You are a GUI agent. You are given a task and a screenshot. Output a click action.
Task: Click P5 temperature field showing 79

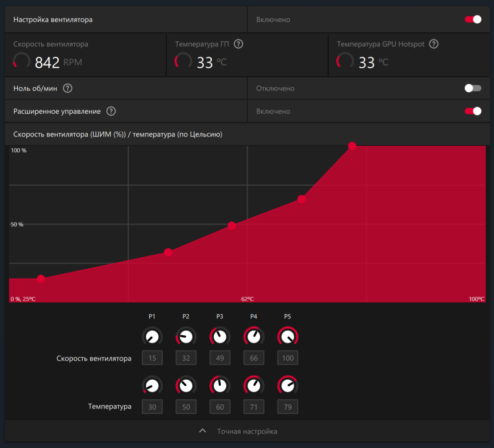click(287, 407)
